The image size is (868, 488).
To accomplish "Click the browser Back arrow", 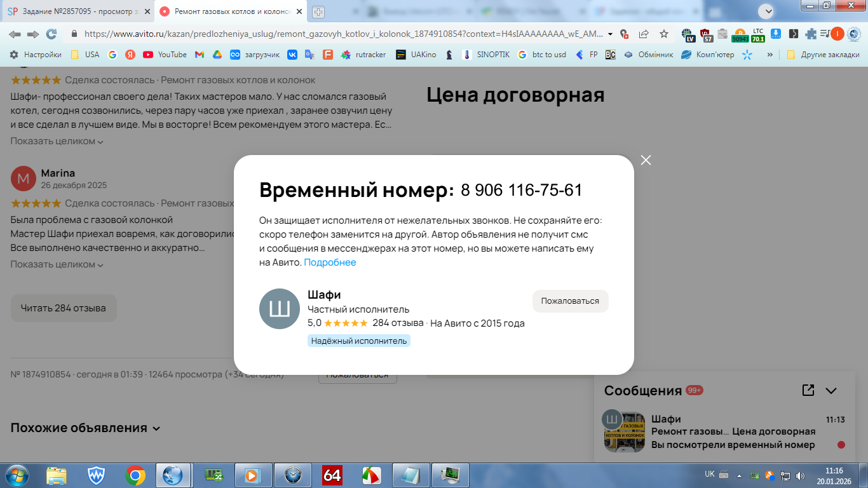I will click(x=15, y=34).
